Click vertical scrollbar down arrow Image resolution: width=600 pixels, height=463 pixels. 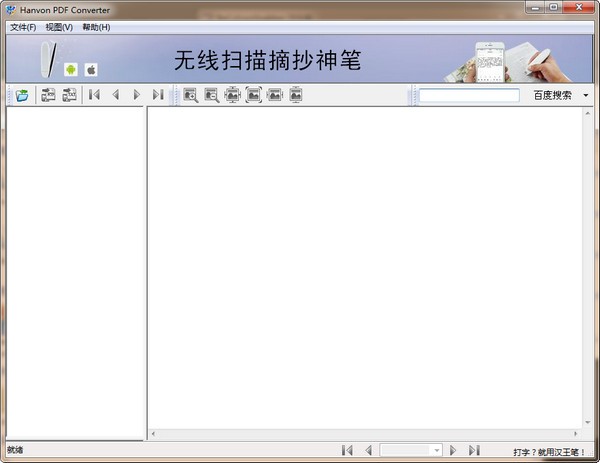(x=588, y=422)
